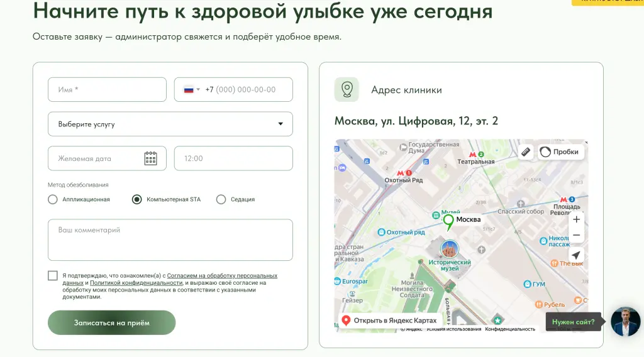
Task: Click the blue "Охотный ряд" shopping marker
Action: tap(381, 233)
